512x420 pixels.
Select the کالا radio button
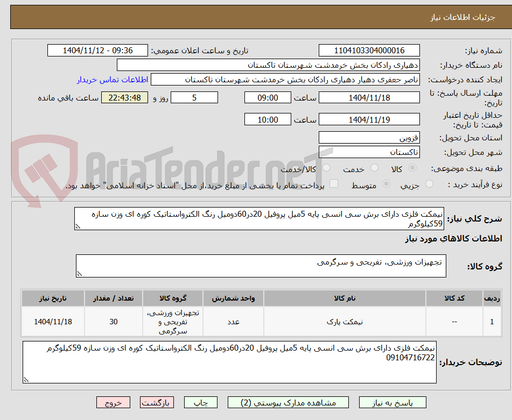pos(412,168)
